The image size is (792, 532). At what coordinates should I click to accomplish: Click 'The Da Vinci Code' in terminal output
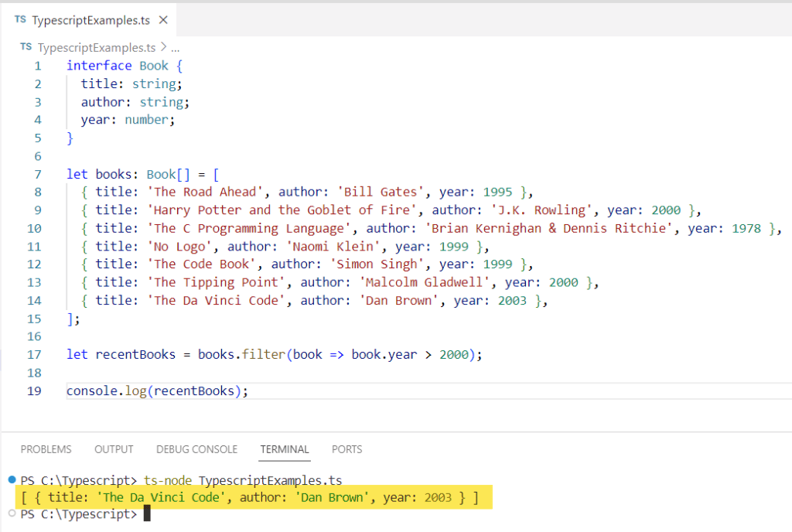point(161,498)
